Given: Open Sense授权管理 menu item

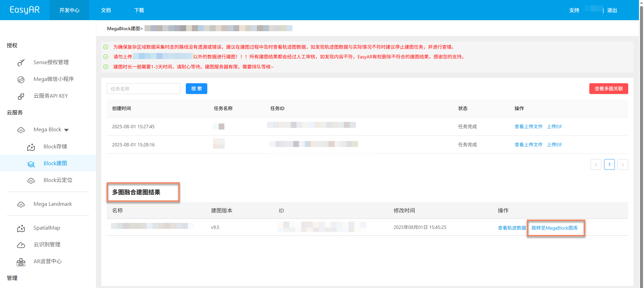Looking at the screenshot, I should pyautogui.click(x=51, y=62).
